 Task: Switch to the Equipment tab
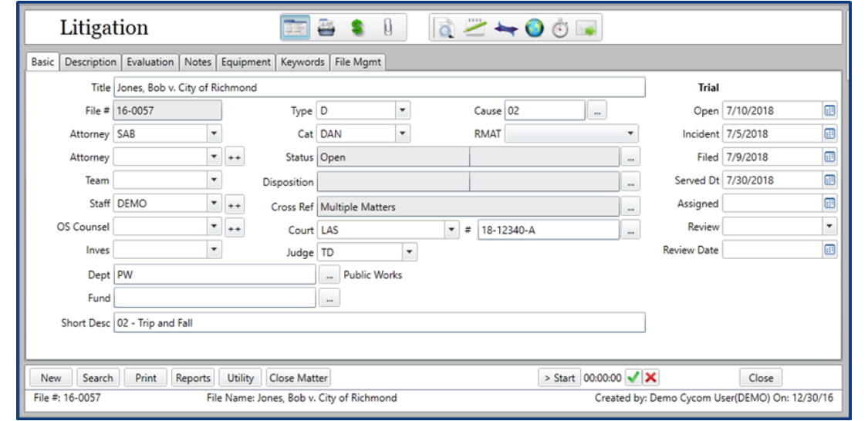(x=246, y=62)
